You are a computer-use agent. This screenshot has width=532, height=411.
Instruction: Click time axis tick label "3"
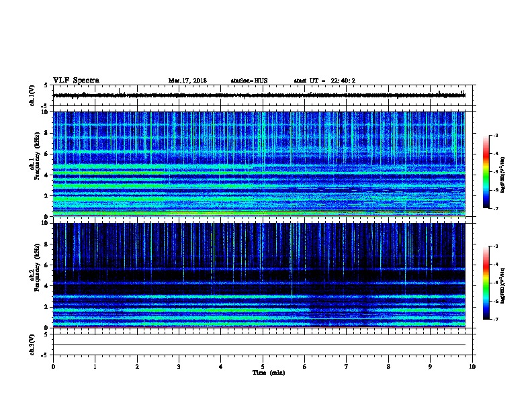[179, 367]
